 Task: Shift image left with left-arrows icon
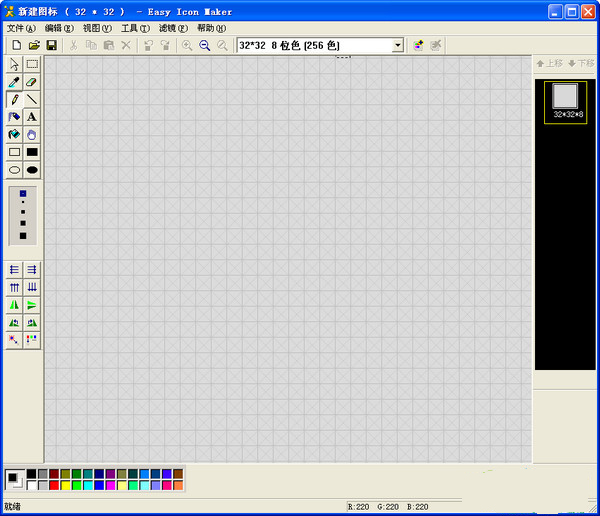15,270
